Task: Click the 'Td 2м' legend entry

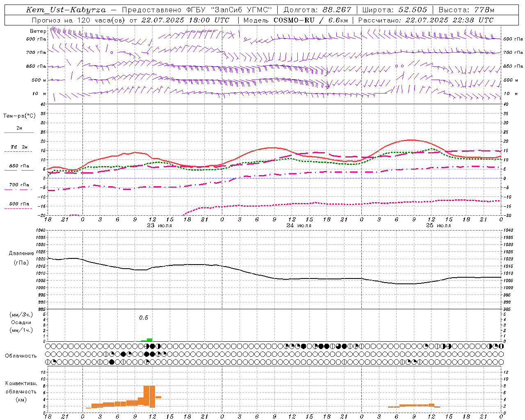Action: click(19, 147)
